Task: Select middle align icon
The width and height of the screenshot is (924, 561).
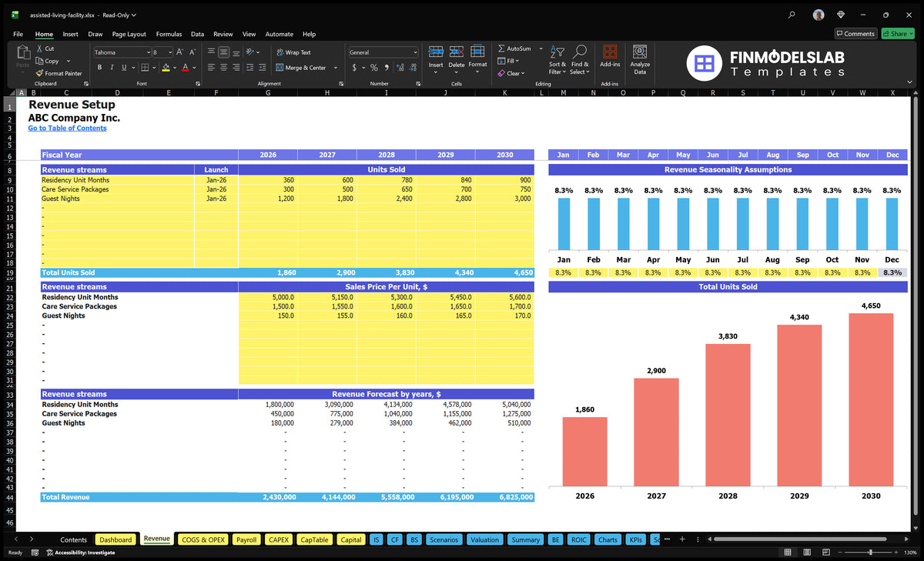Action: click(223, 52)
